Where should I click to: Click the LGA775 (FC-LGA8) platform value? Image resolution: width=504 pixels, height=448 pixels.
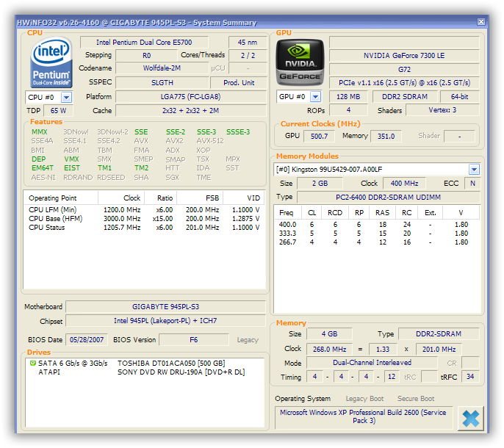(190, 97)
